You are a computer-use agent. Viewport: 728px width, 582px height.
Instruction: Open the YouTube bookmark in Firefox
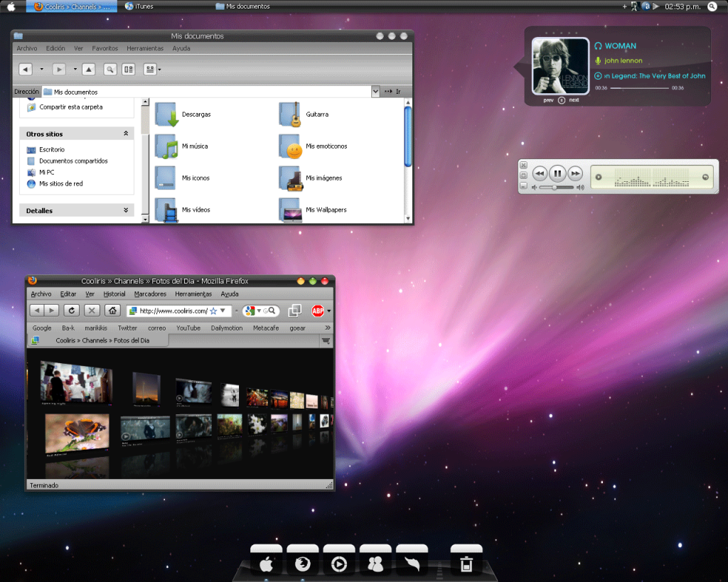tap(188, 328)
